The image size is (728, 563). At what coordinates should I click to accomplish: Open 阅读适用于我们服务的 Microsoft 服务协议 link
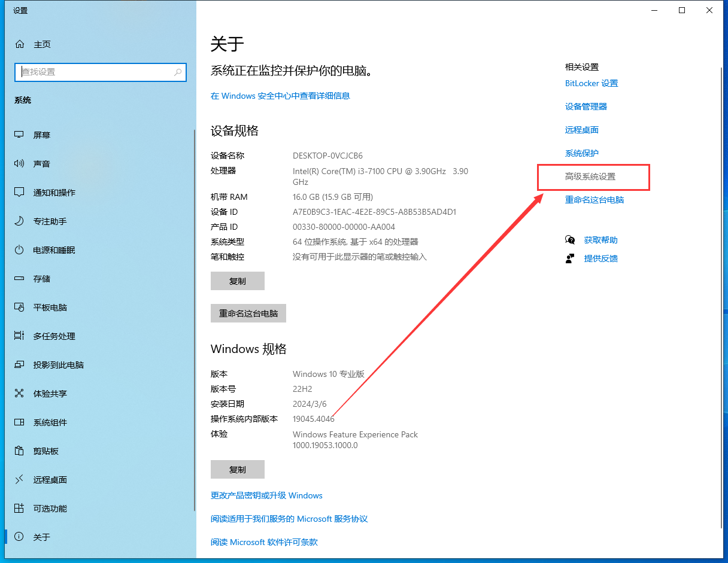(x=289, y=519)
